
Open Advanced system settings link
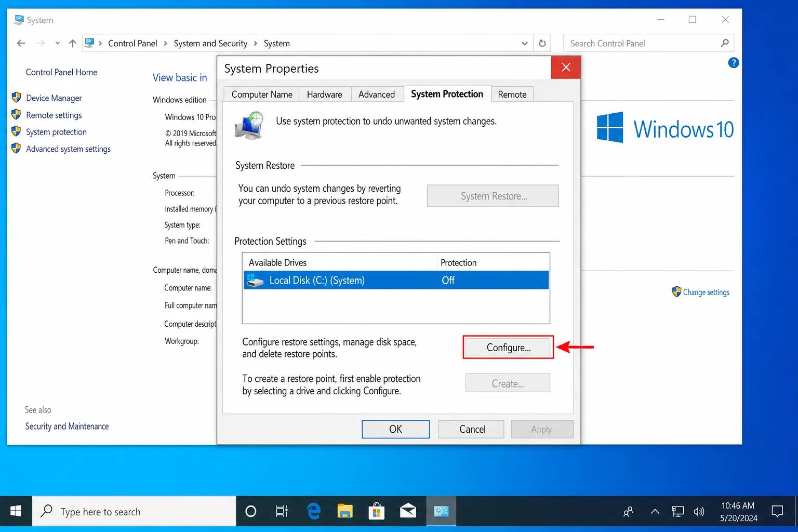(x=68, y=149)
